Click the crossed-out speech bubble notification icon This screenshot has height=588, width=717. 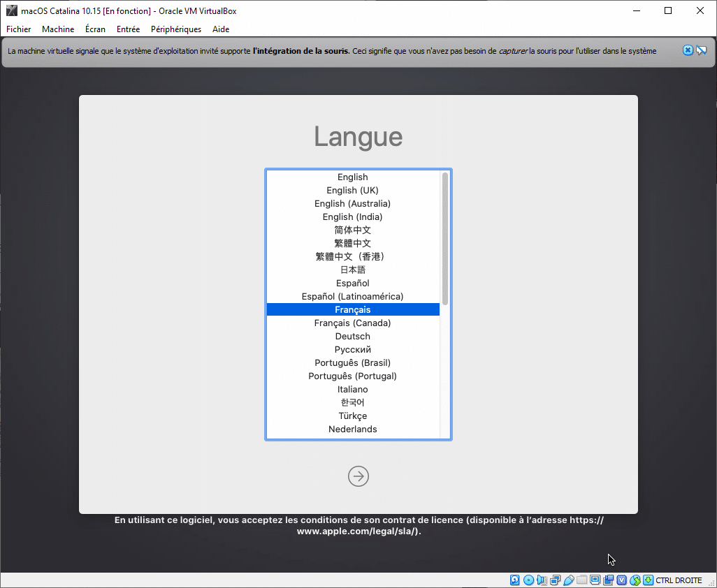tap(702, 50)
